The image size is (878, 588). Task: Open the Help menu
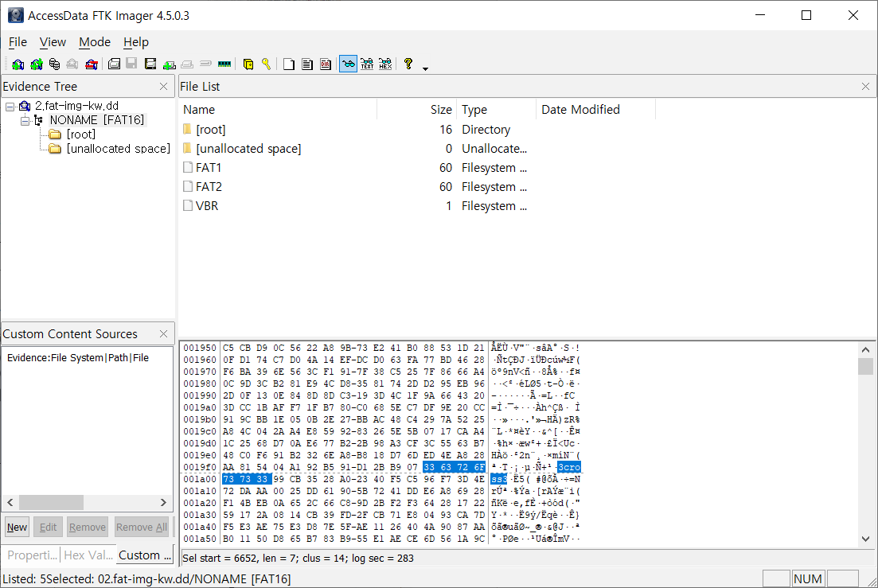(x=136, y=42)
